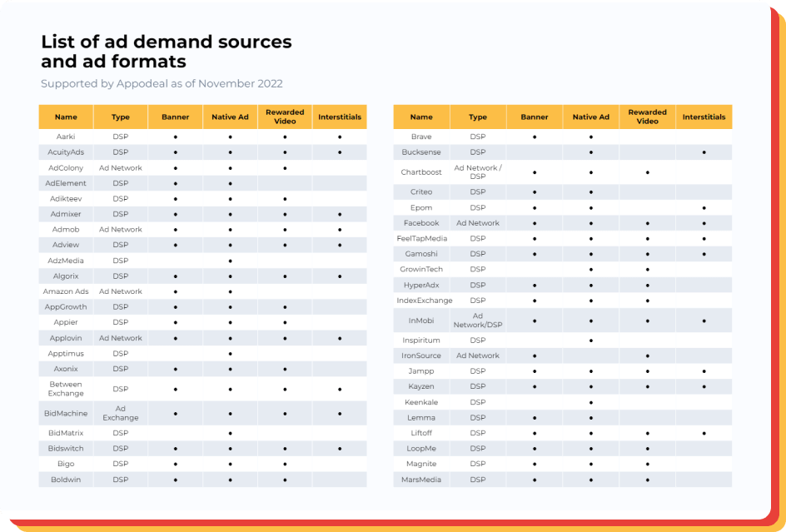Select the Epom name cell

click(x=421, y=207)
